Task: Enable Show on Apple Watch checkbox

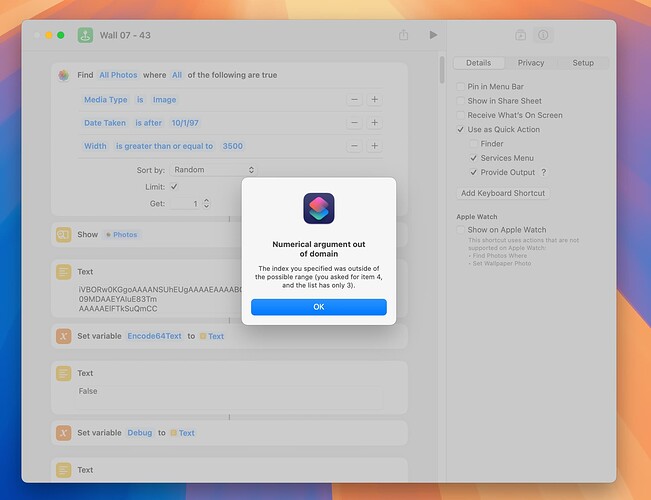Action: coord(460,230)
